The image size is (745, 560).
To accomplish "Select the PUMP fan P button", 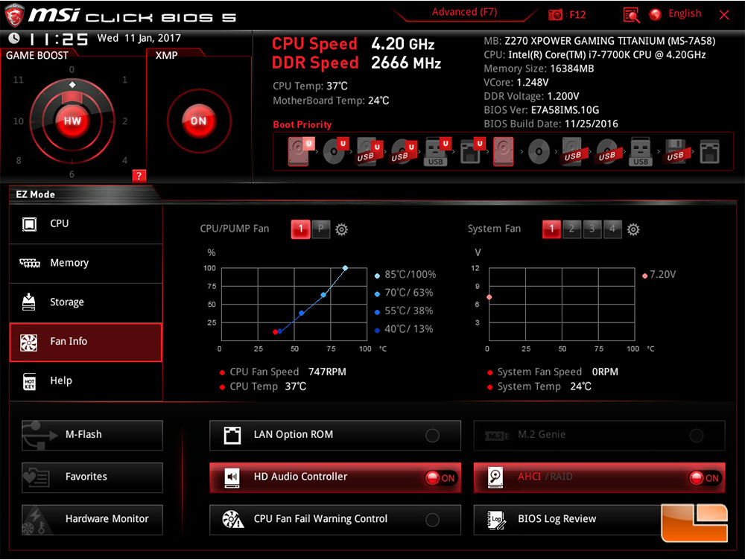I will point(320,229).
